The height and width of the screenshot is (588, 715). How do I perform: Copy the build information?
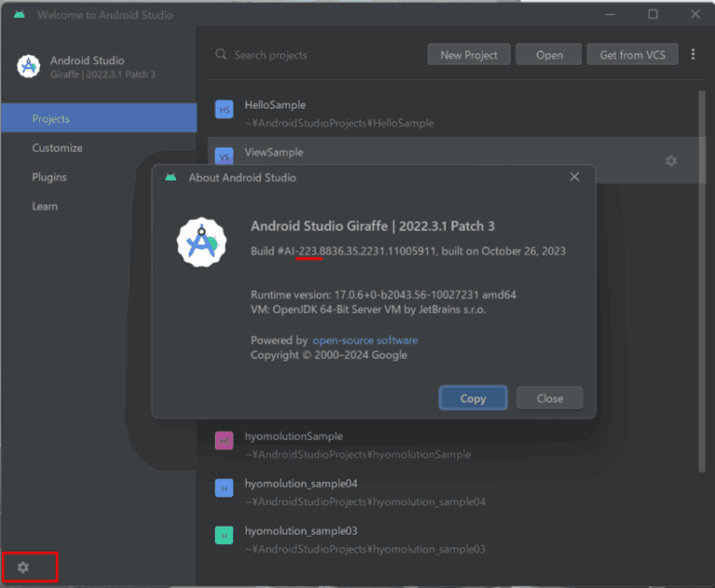(x=473, y=398)
